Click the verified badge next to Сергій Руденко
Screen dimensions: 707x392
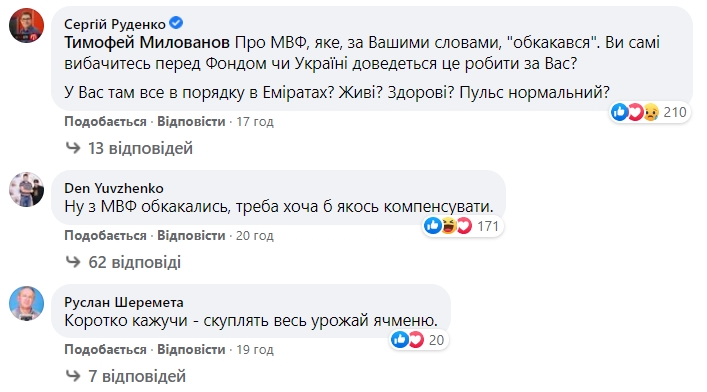pos(176,23)
